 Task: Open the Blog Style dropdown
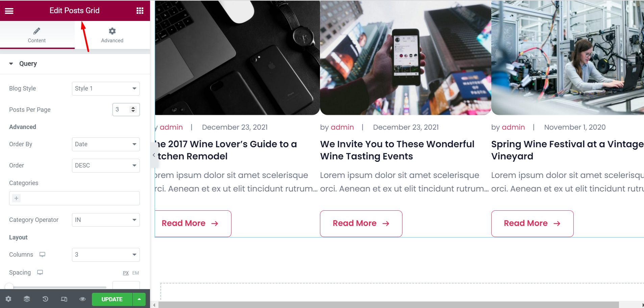(x=106, y=88)
